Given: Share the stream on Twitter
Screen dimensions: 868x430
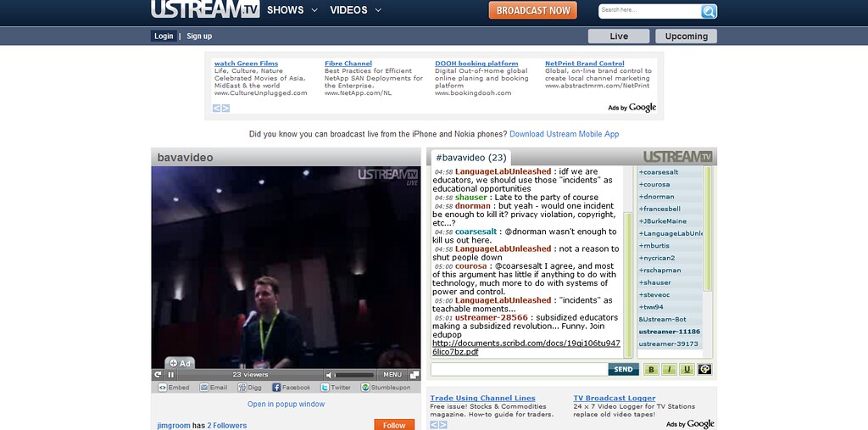Looking at the screenshot, I should point(336,388).
